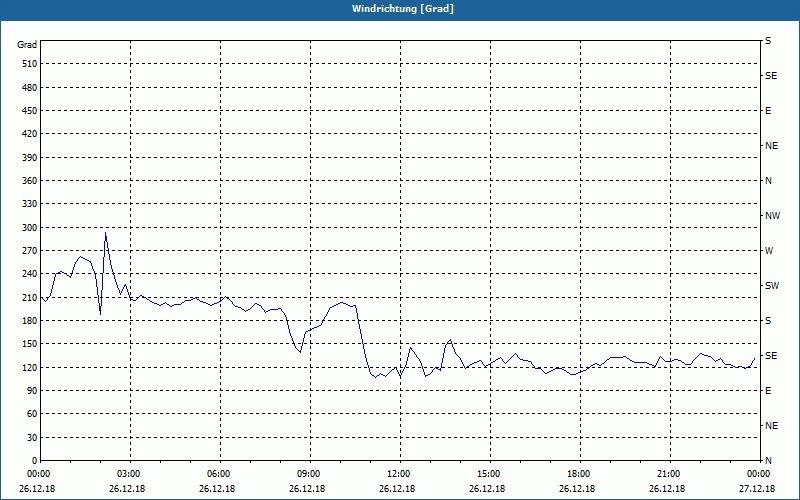Select the 18:00 time axis label
Image resolution: width=800 pixels, height=500 pixels.
[578, 474]
